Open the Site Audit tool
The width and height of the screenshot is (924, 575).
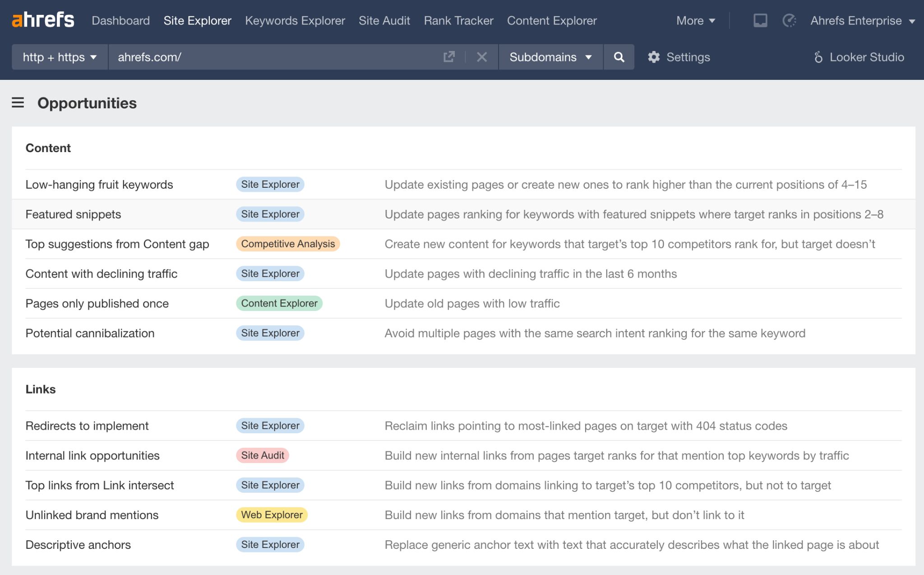[384, 20]
